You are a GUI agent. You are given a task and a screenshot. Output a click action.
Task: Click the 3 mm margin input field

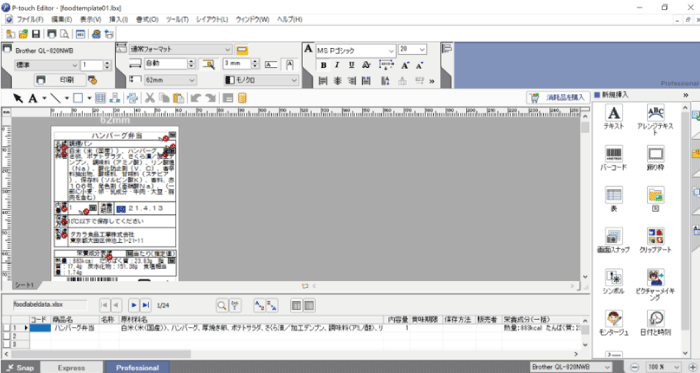pyautogui.click(x=236, y=64)
